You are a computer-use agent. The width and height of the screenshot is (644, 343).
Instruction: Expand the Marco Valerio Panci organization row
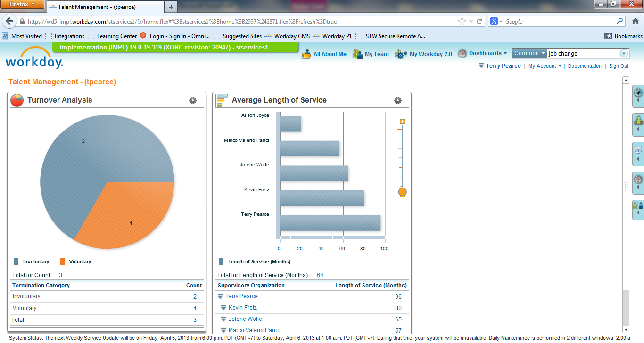click(x=223, y=330)
